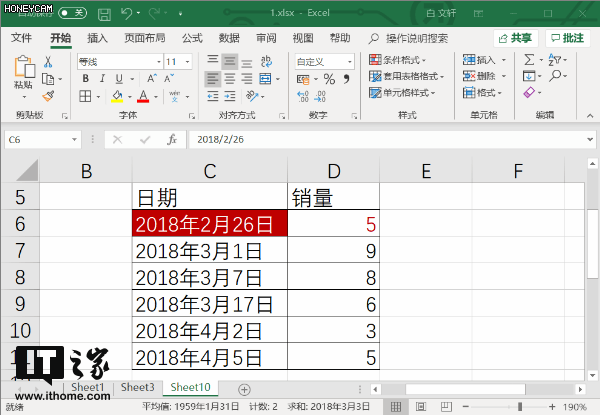Open the font name dropdown
The height and width of the screenshot is (415, 600).
(x=159, y=62)
